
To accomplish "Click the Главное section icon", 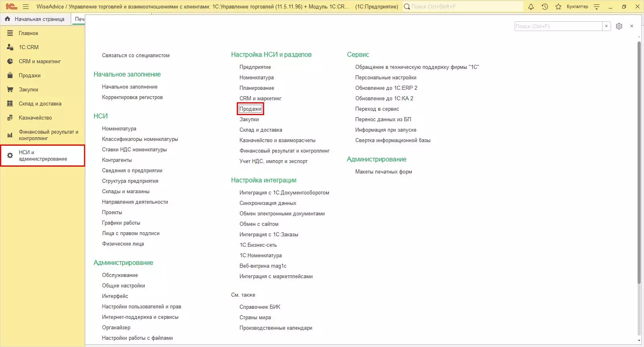I will tap(10, 33).
